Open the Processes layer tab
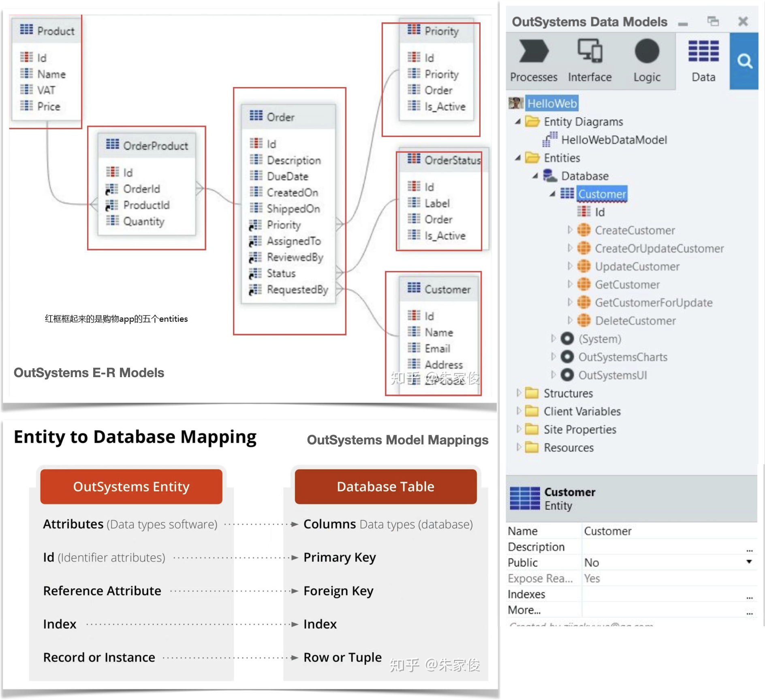The width and height of the screenshot is (765, 700). [533, 61]
